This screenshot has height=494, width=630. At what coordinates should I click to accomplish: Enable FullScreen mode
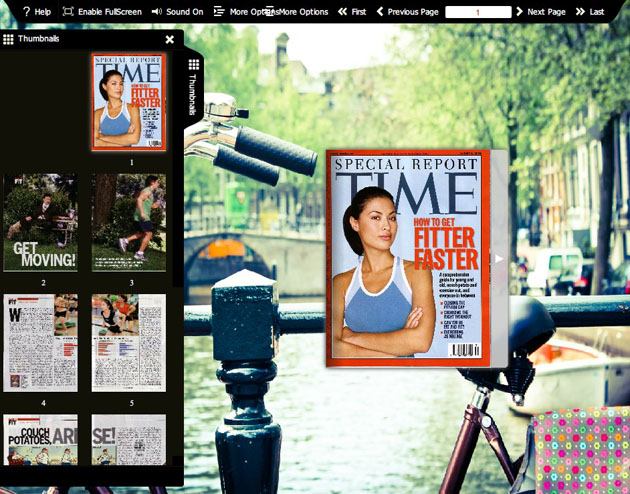[x=102, y=12]
